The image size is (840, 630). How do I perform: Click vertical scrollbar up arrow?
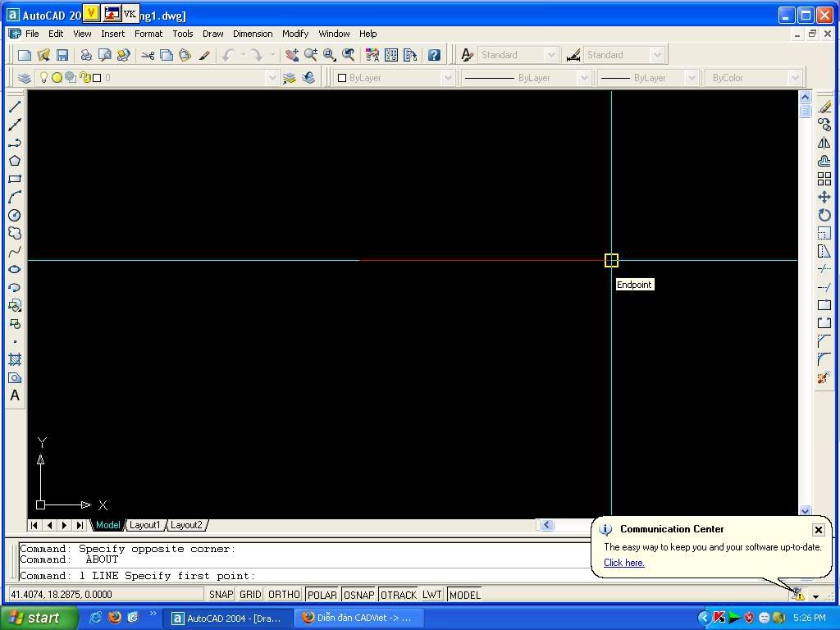click(x=805, y=97)
